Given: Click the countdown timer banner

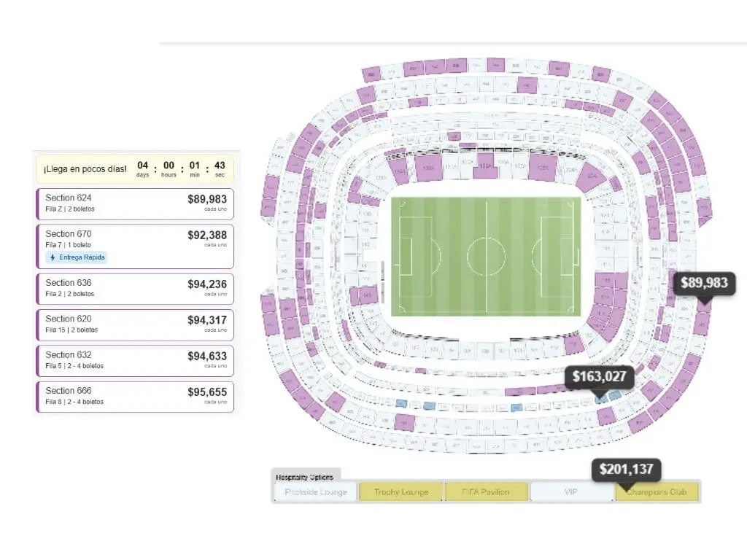Looking at the screenshot, I should 135,169.
